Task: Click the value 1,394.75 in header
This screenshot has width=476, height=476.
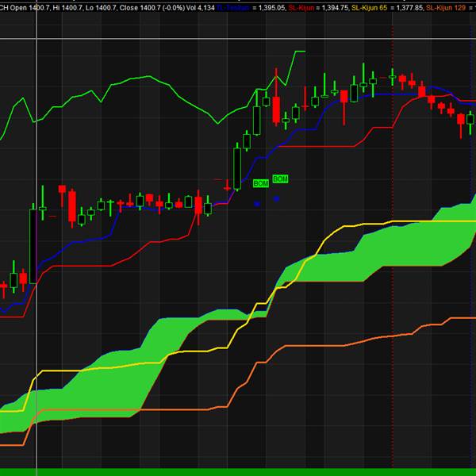Action: [x=335, y=8]
